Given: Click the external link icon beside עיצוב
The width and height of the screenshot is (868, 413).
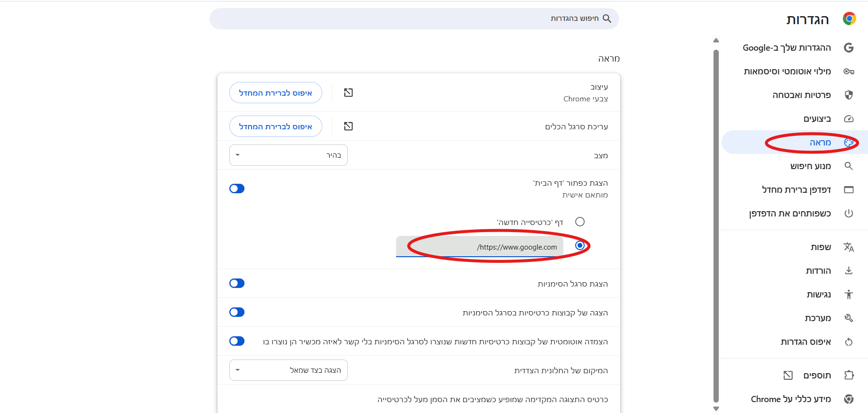Looking at the screenshot, I should click(x=348, y=93).
